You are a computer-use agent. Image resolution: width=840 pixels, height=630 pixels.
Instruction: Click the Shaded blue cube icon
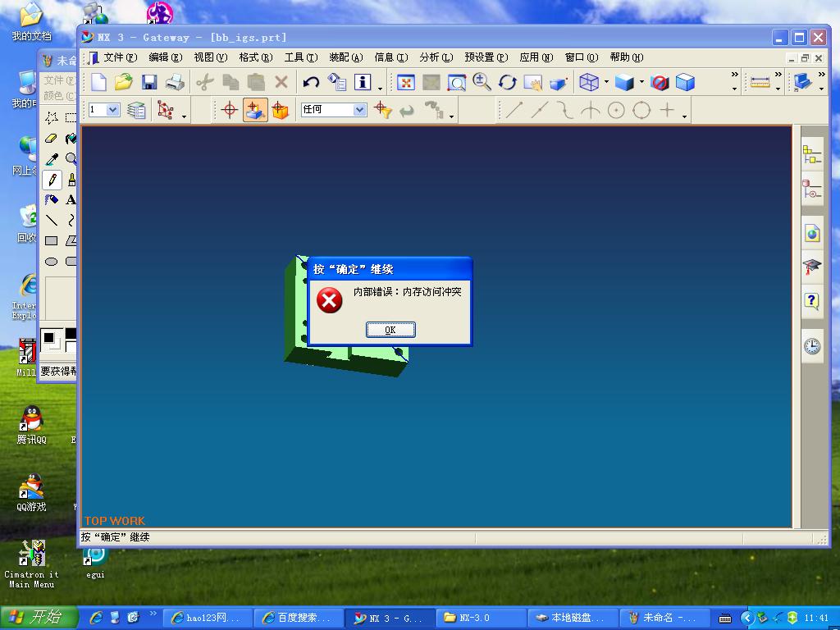[624, 82]
